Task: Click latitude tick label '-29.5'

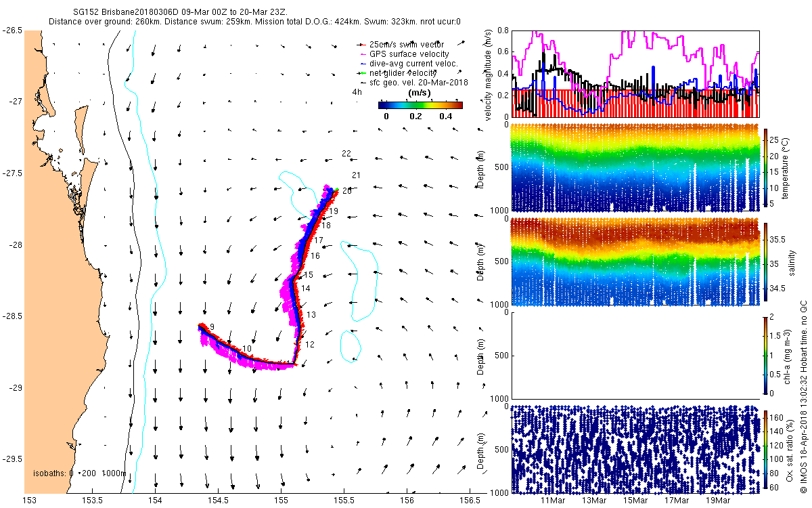Action: pos(12,459)
